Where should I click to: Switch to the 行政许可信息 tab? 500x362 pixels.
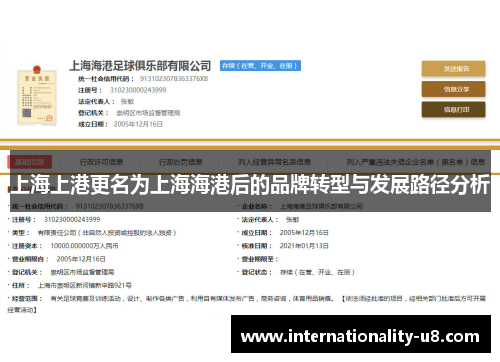(x=101, y=162)
